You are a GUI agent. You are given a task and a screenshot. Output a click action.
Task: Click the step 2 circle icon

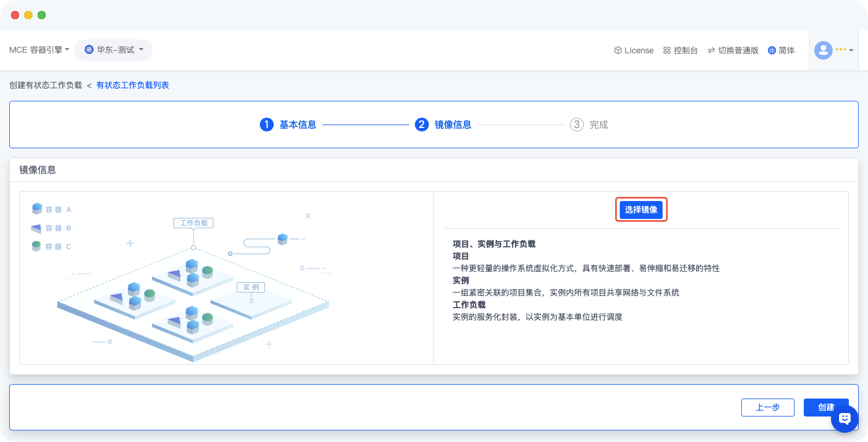[x=421, y=125]
